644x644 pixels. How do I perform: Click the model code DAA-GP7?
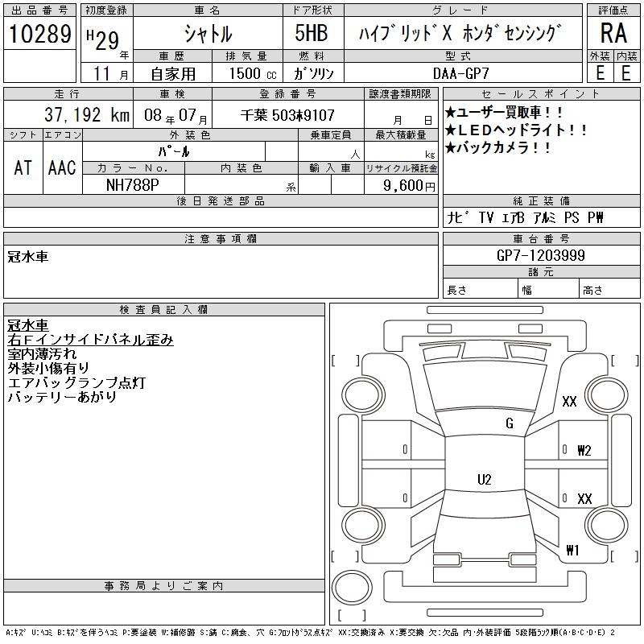point(460,73)
